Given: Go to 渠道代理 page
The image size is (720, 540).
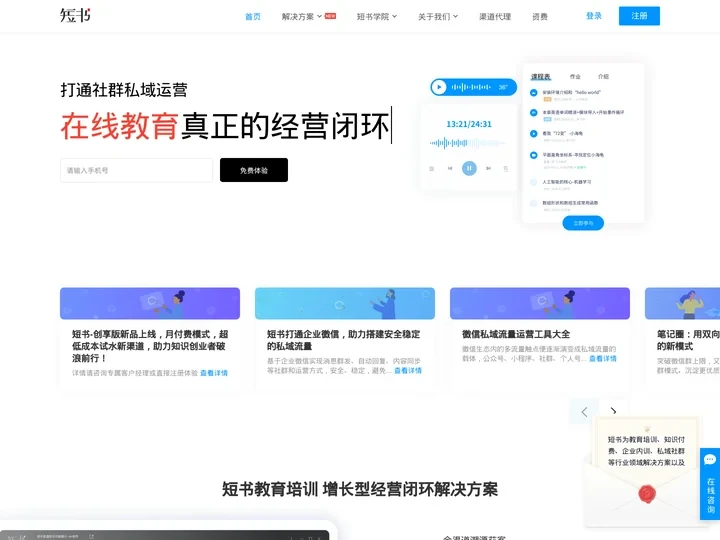Looking at the screenshot, I should pyautogui.click(x=495, y=17).
